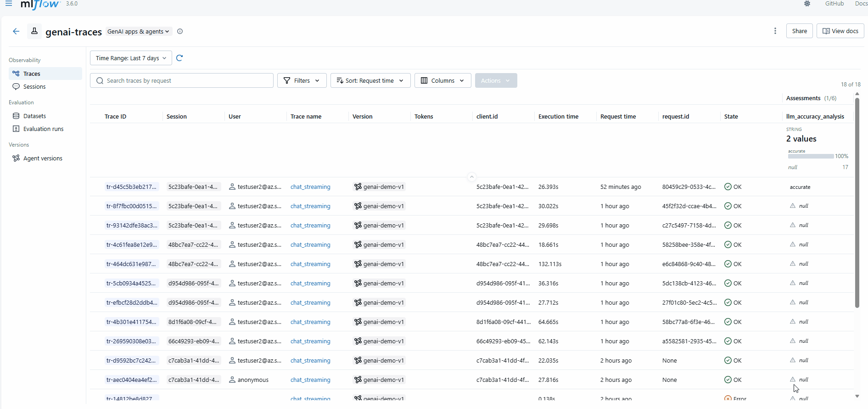The width and height of the screenshot is (868, 409).
Task: Toggle the theme icon near GitHub
Action: pos(807,4)
